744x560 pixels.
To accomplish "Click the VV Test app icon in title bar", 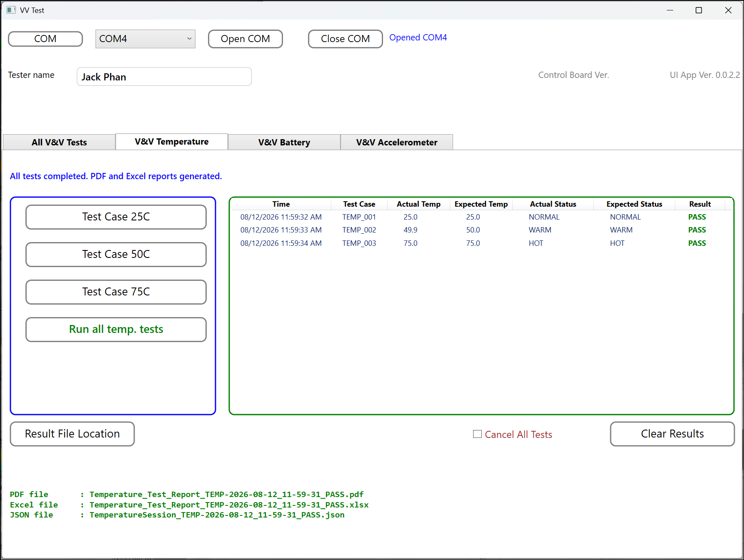I will click(11, 10).
